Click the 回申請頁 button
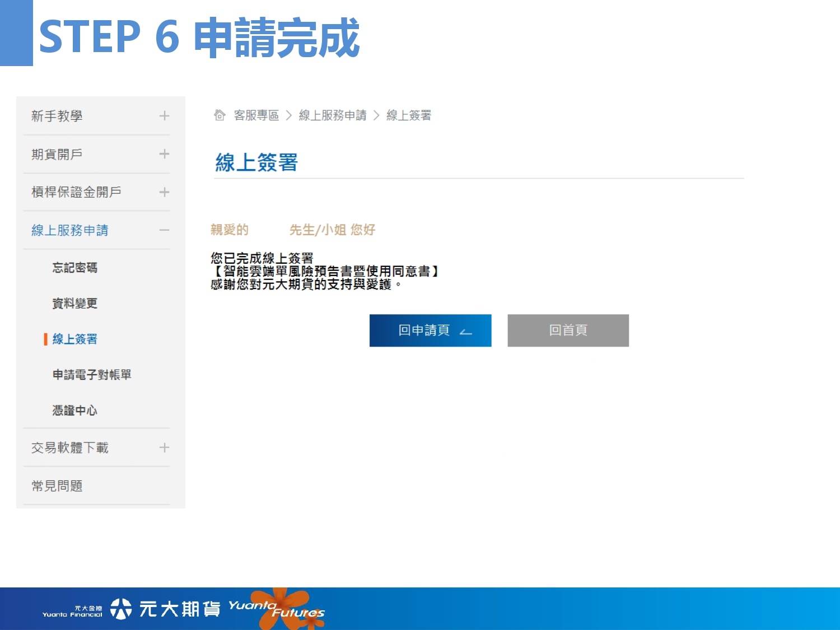 [x=430, y=330]
